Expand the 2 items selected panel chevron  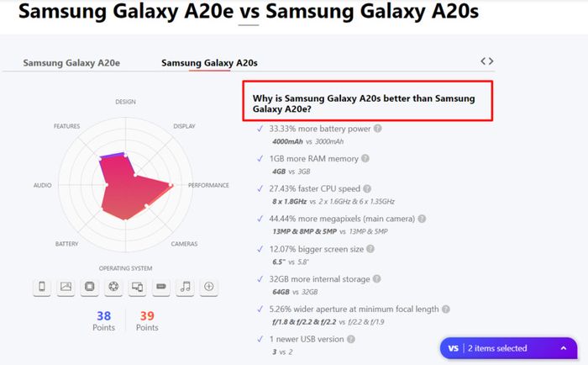click(564, 348)
